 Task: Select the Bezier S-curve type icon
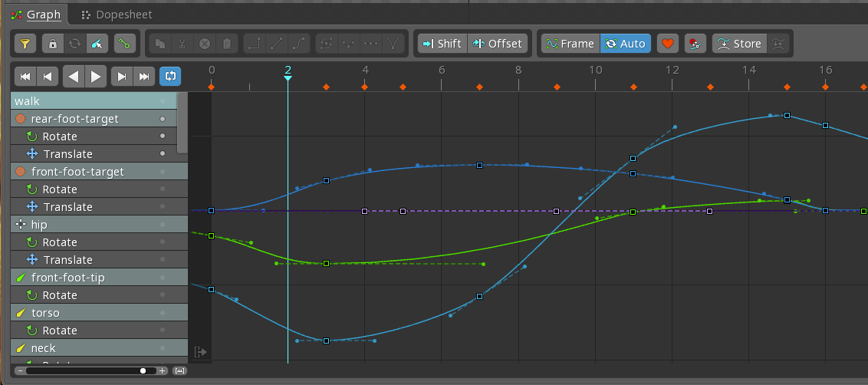tap(298, 44)
